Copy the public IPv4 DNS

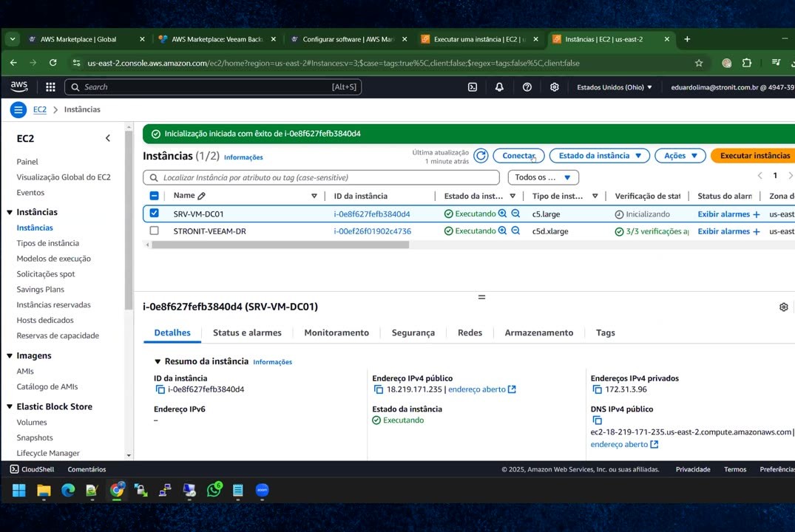click(x=597, y=420)
